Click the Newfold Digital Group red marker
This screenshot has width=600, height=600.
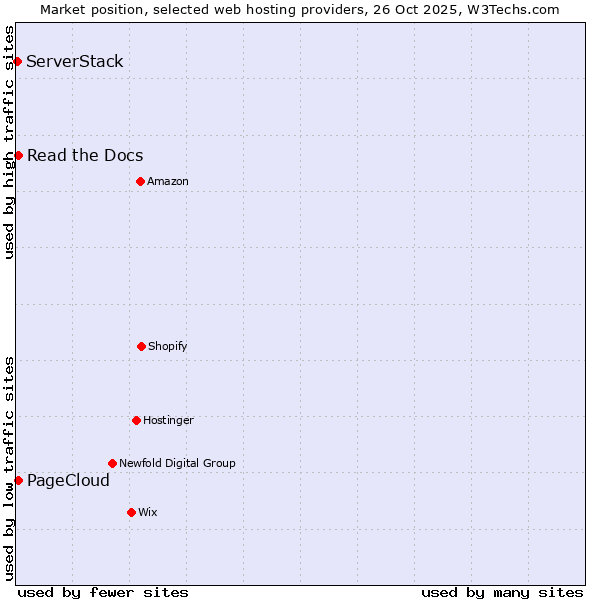click(x=112, y=463)
